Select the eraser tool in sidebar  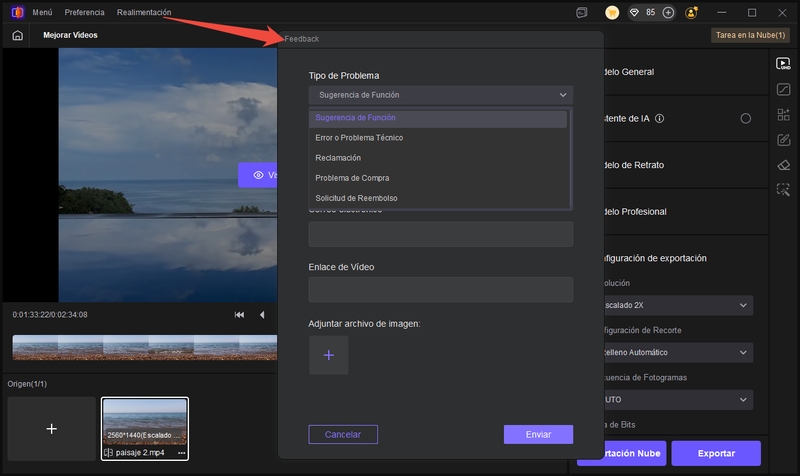point(783,164)
